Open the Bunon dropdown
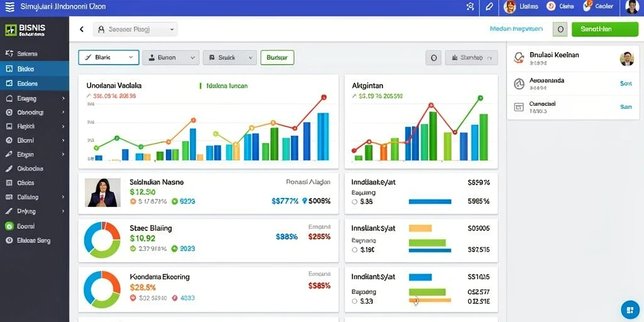Viewport: 644px width, 322px height. (171, 57)
